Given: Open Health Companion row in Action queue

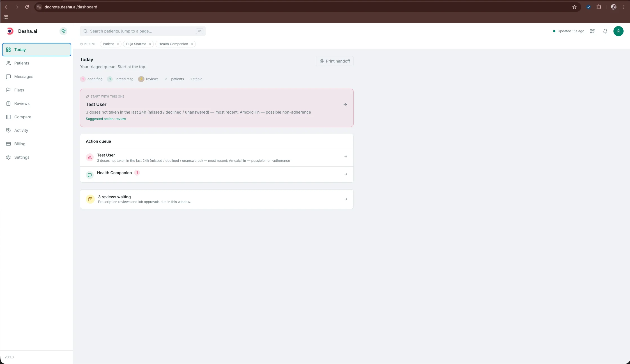Looking at the screenshot, I should [x=217, y=174].
